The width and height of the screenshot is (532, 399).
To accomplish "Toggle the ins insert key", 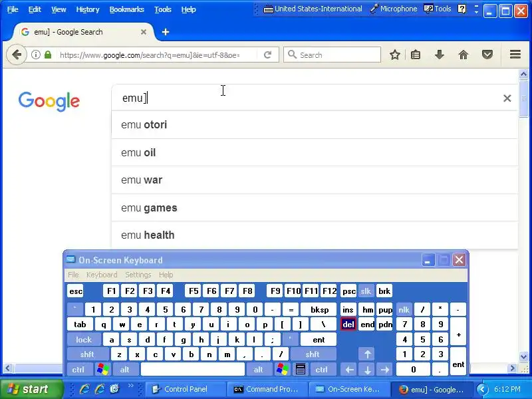I will (348, 309).
